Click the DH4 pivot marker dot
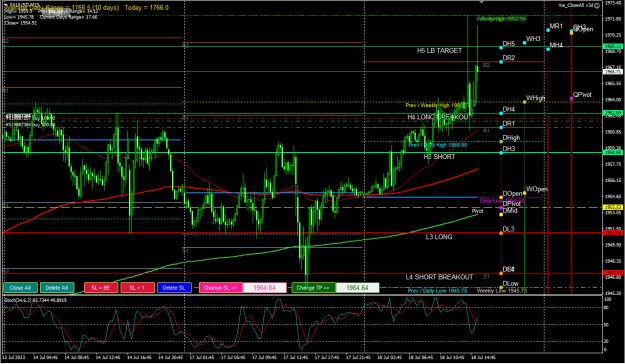This screenshot has height=364, width=625. point(501,113)
